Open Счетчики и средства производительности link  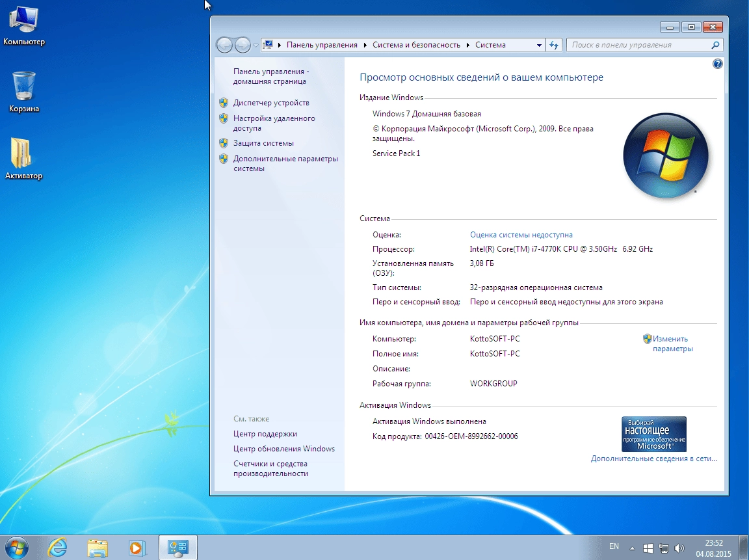click(270, 469)
